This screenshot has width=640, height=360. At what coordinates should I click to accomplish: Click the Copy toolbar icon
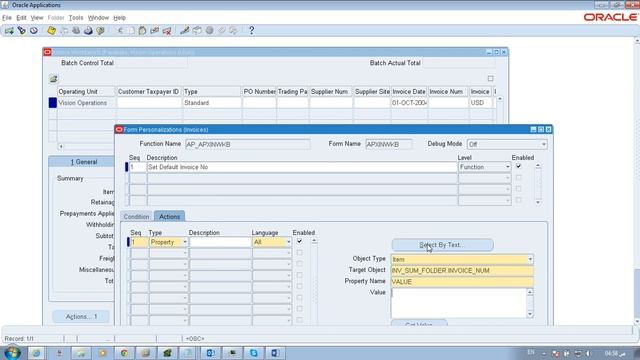(x=131, y=31)
